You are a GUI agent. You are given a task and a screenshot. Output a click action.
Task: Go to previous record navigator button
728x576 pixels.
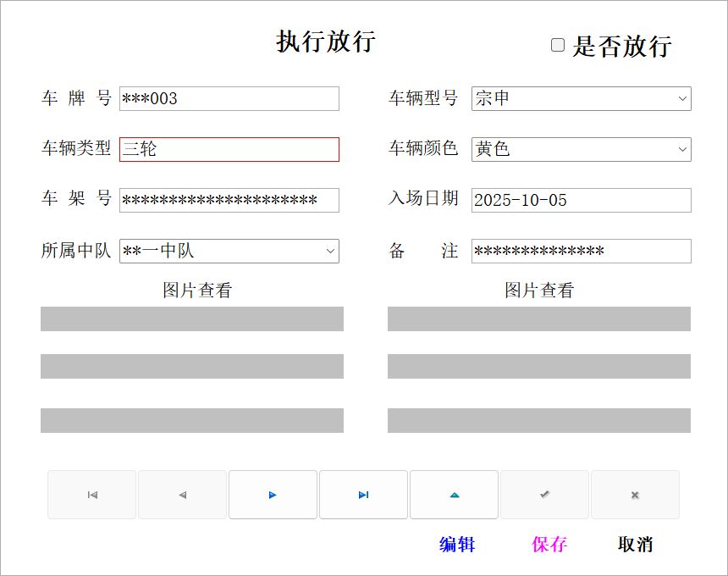(183, 495)
